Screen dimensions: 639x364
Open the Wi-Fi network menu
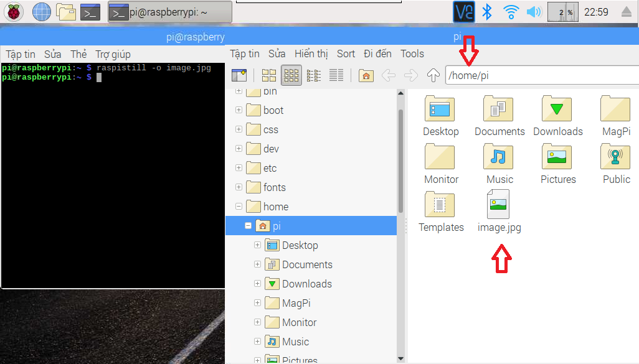[x=511, y=12]
